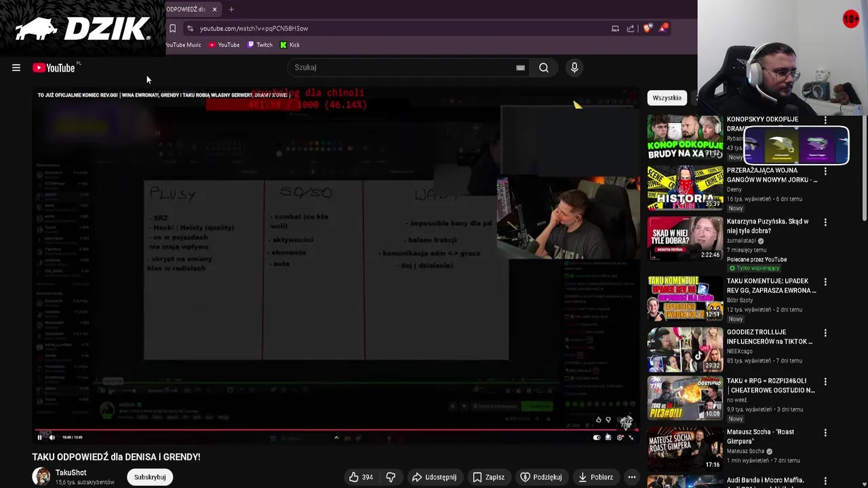868x488 pixels.
Task: Open options menu for Konopskyy Odkopuje video
Action: point(825,120)
